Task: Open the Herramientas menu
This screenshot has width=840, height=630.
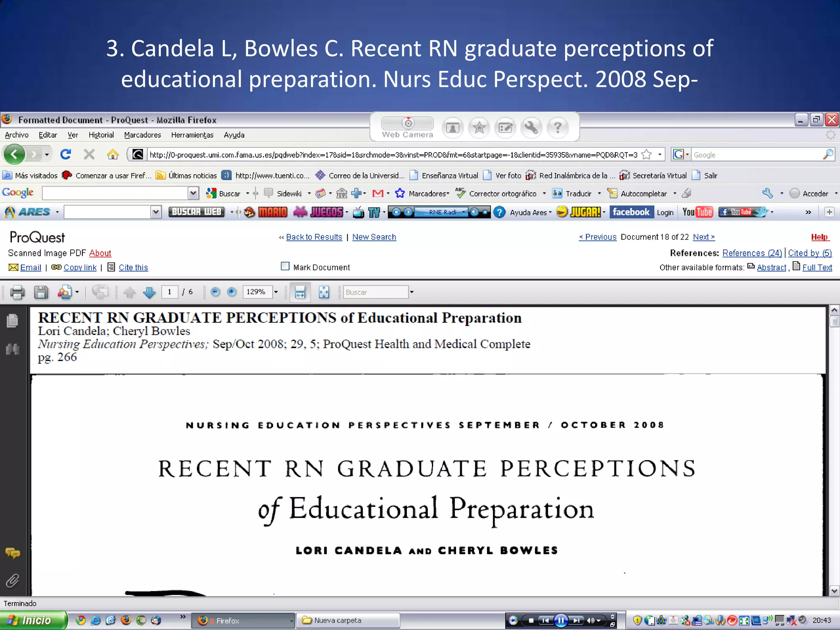Action: coord(192,135)
